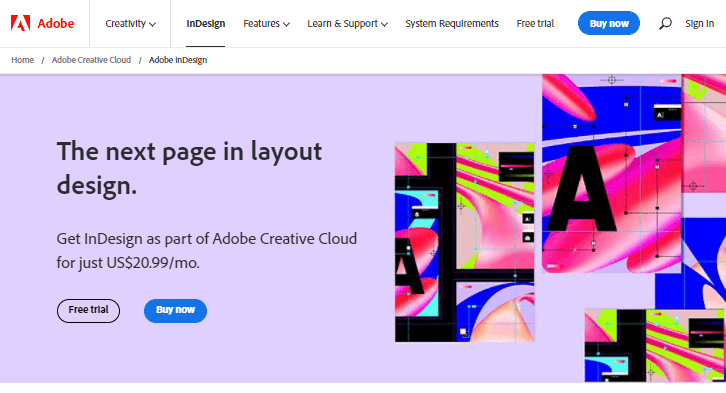Screen dimensions: 726x393
Task: Click Sign In link
Action: tap(699, 24)
